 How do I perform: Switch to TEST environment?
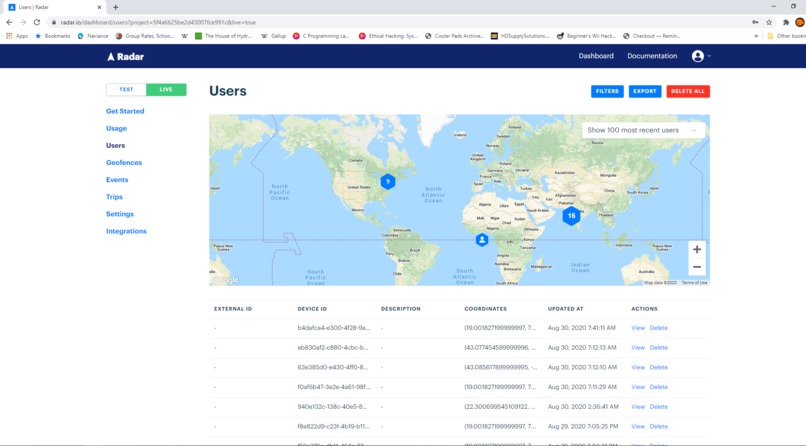pyautogui.click(x=126, y=89)
